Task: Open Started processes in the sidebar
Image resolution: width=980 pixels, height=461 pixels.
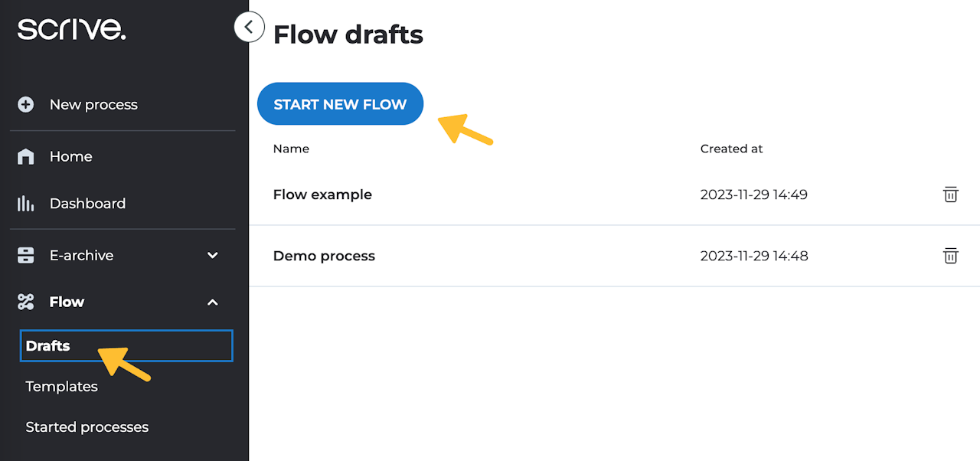Action: (87, 427)
